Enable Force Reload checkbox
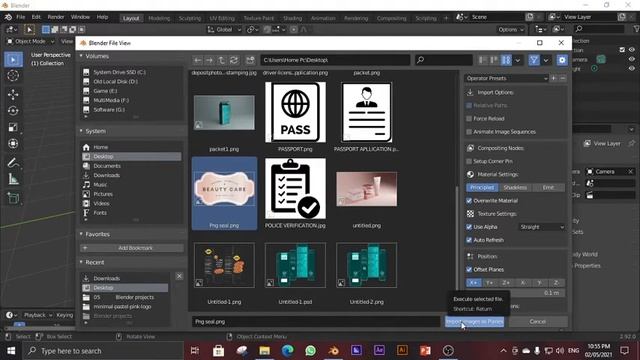The image size is (640, 360). [x=469, y=118]
